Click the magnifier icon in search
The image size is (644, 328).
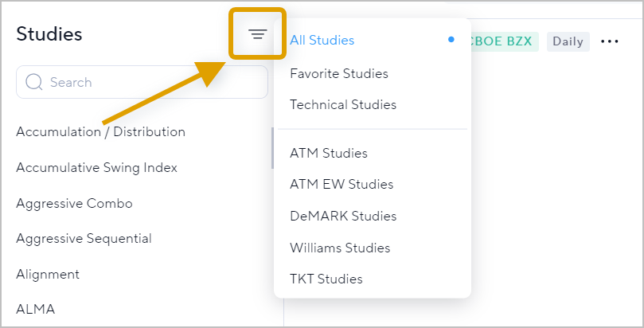(33, 82)
